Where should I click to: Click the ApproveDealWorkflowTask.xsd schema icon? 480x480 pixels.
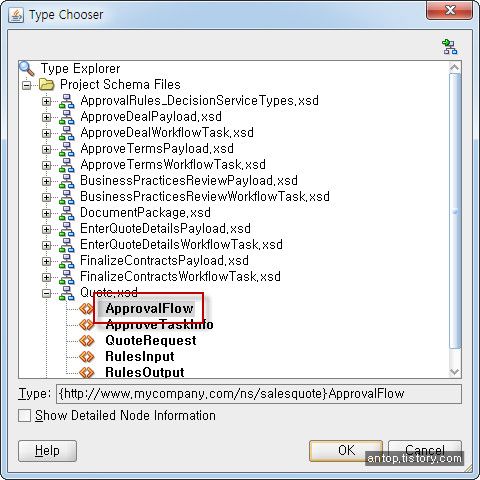point(67,133)
